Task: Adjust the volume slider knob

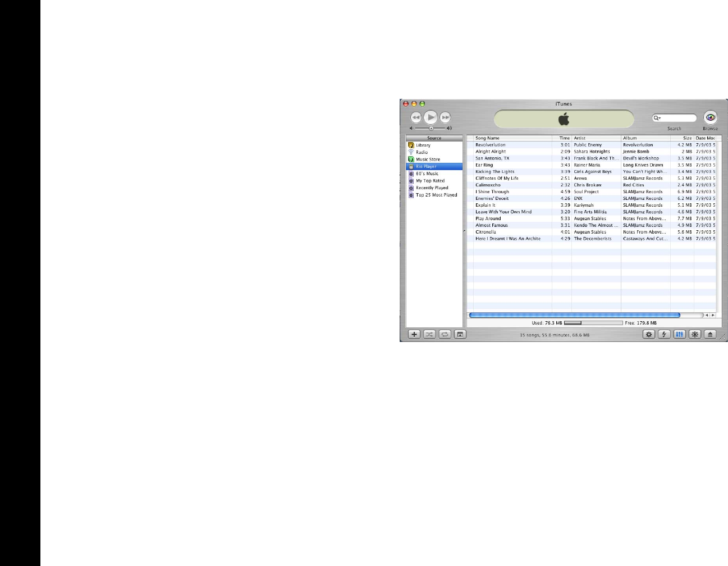Action: [x=431, y=129]
